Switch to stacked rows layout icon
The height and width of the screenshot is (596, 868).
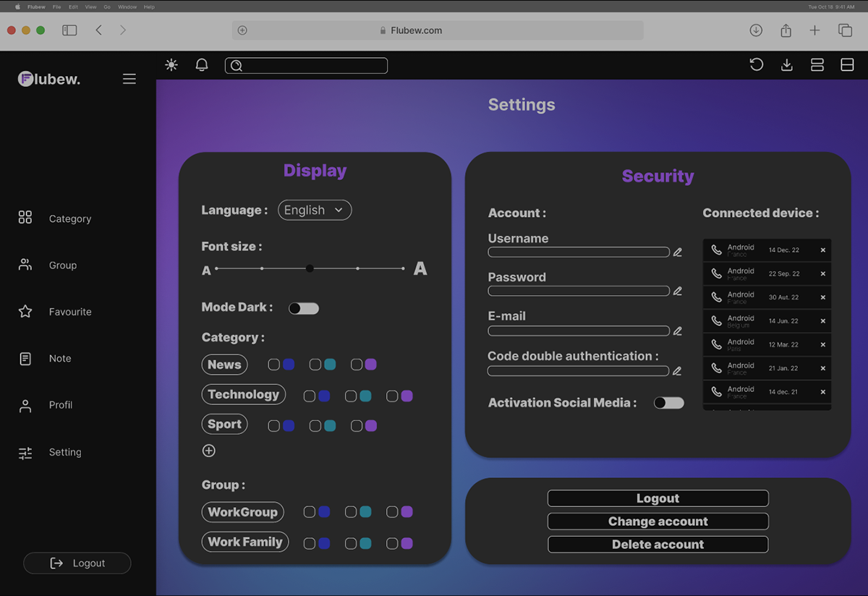point(817,65)
